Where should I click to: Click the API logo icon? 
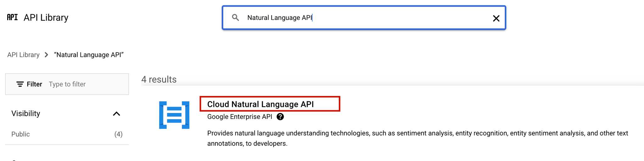click(x=12, y=17)
